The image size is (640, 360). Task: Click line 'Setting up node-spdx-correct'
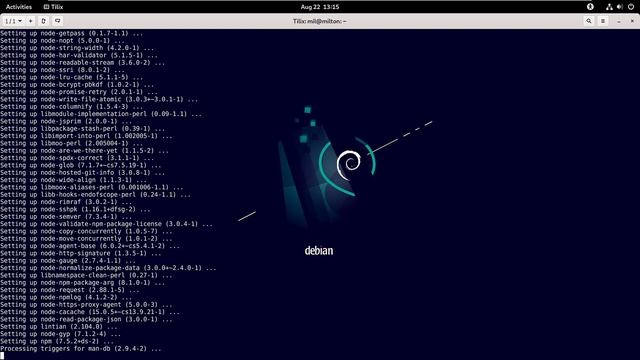click(x=77, y=158)
